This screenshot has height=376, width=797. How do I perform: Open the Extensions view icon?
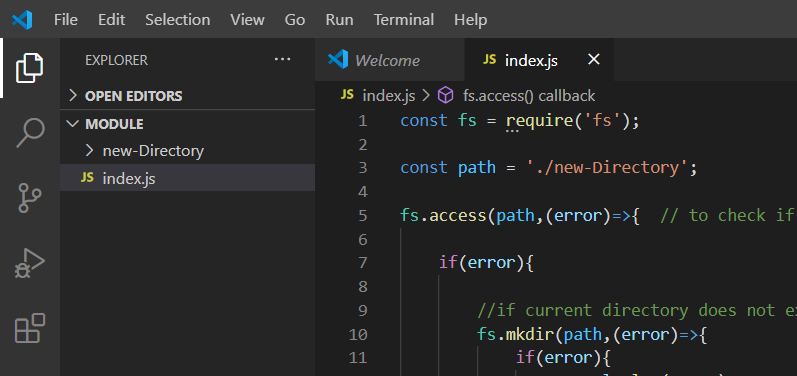click(x=30, y=328)
